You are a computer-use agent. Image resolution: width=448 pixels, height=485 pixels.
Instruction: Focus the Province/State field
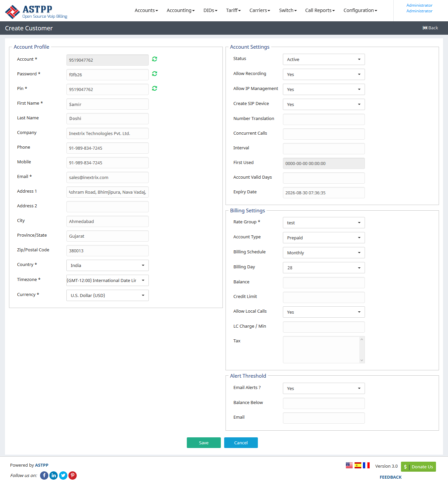tap(107, 236)
